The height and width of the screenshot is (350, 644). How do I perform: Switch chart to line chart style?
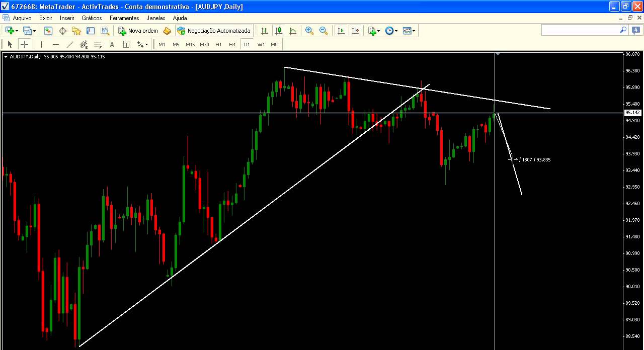293,31
